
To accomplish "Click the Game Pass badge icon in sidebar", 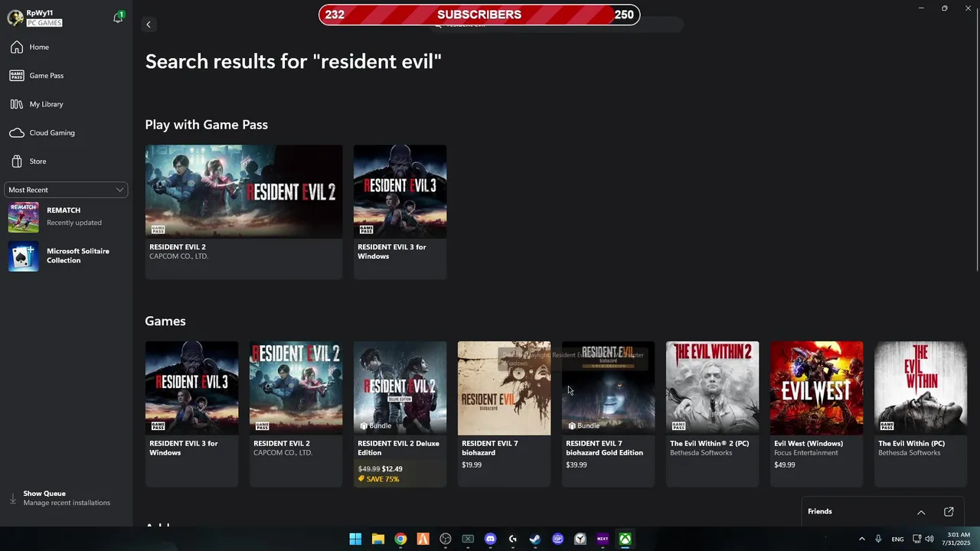I will coord(17,76).
